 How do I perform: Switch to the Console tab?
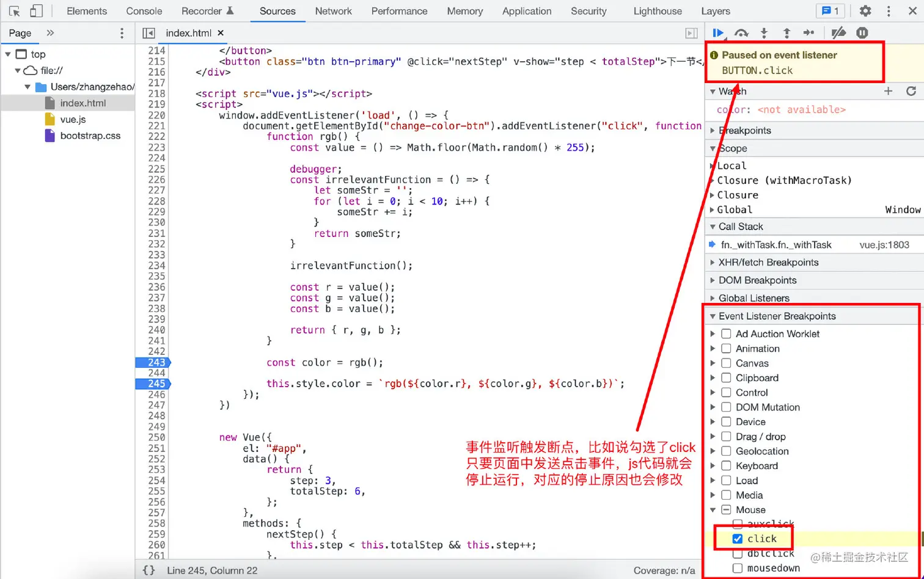[x=144, y=11]
